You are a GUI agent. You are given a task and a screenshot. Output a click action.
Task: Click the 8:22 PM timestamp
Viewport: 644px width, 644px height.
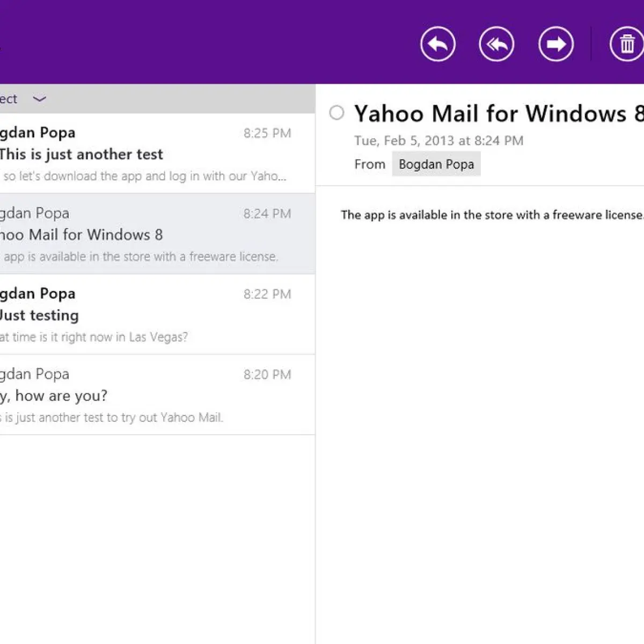point(267,294)
